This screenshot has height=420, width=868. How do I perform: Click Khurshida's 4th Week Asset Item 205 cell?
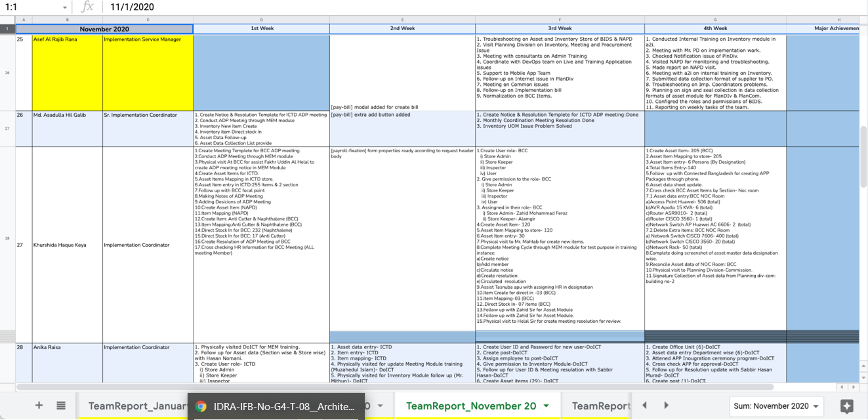715,239
